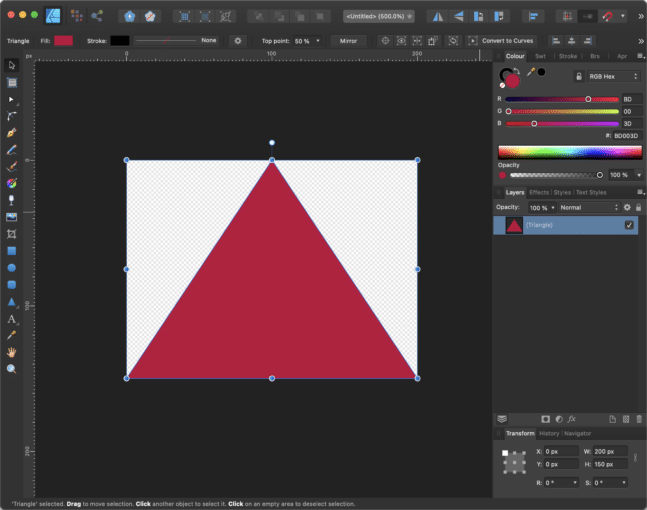Select the Transparency tool
The width and height of the screenshot is (647, 510).
[x=12, y=200]
